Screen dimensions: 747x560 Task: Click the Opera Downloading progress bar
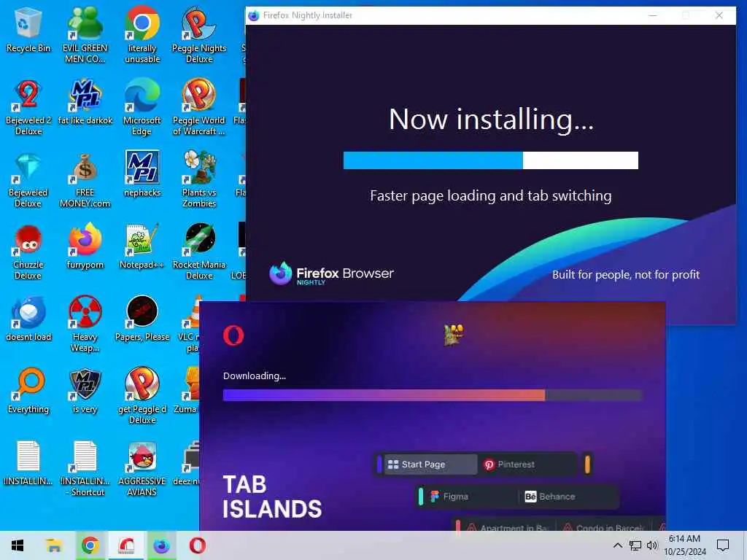click(433, 395)
